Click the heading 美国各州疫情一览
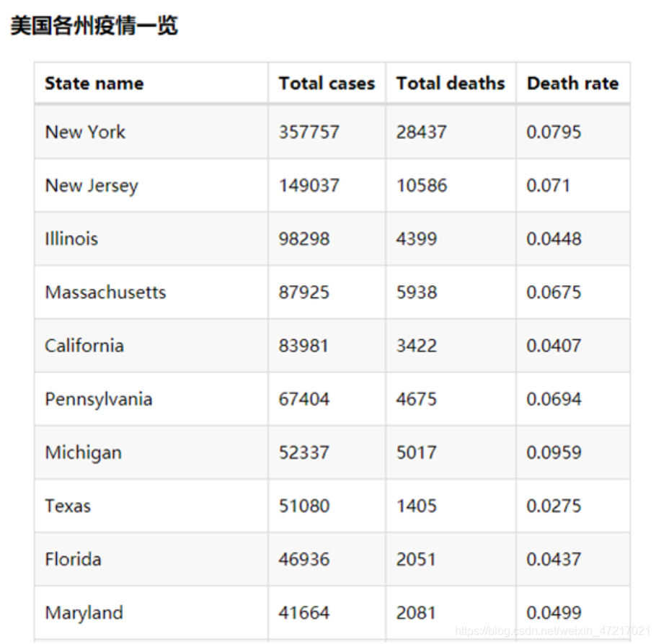 coord(94,25)
